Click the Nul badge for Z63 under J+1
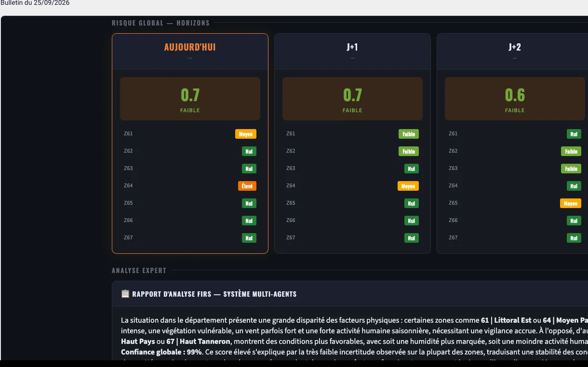 click(x=412, y=169)
